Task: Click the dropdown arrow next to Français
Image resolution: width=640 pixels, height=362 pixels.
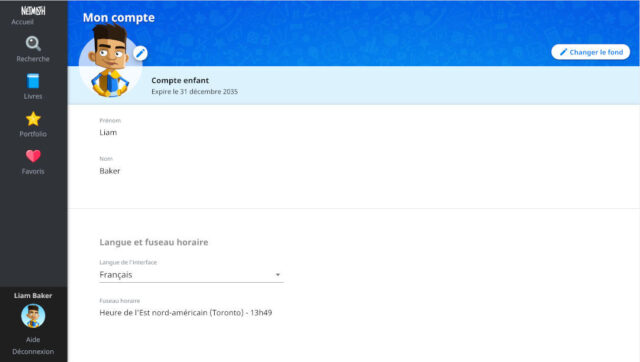Action: 278,275
